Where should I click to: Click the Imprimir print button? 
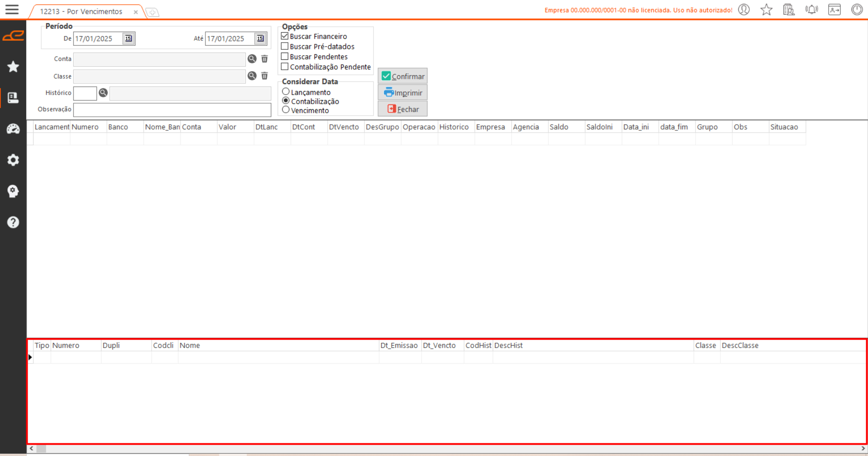click(x=403, y=93)
